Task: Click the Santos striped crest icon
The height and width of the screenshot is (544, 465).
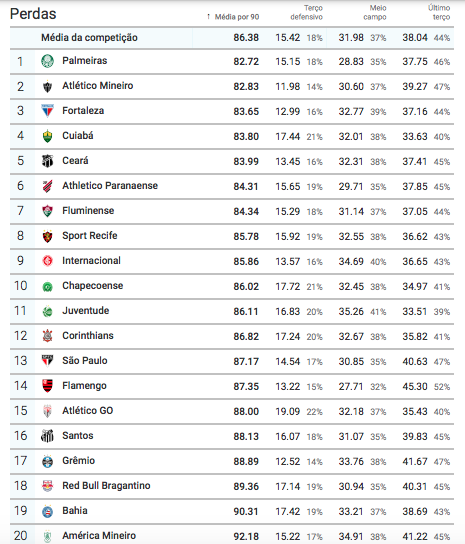Action: [x=48, y=436]
